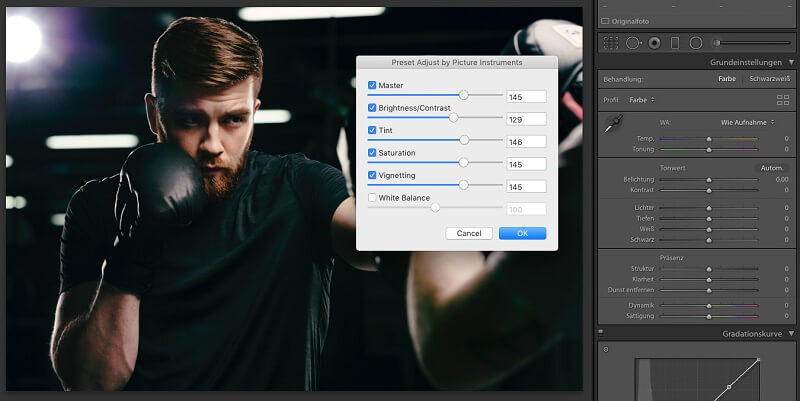Click the Tint slider handle
The image size is (800, 401).
[464, 140]
